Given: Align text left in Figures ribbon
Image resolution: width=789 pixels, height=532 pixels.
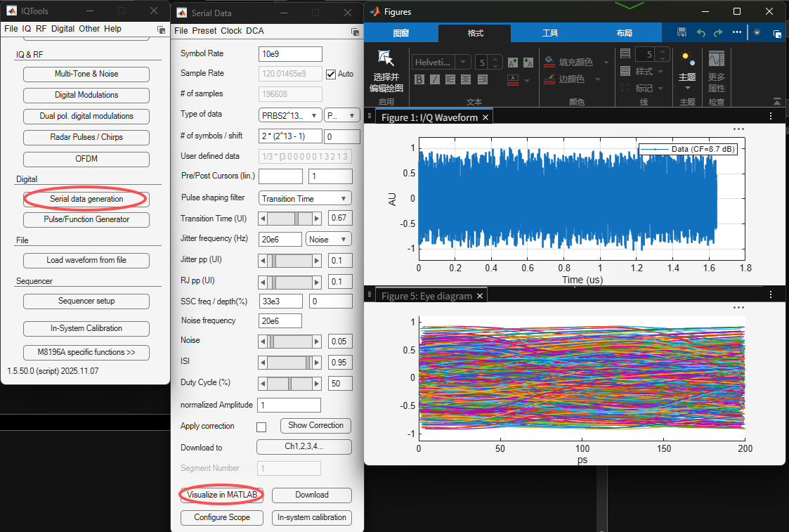Looking at the screenshot, I should [x=450, y=79].
